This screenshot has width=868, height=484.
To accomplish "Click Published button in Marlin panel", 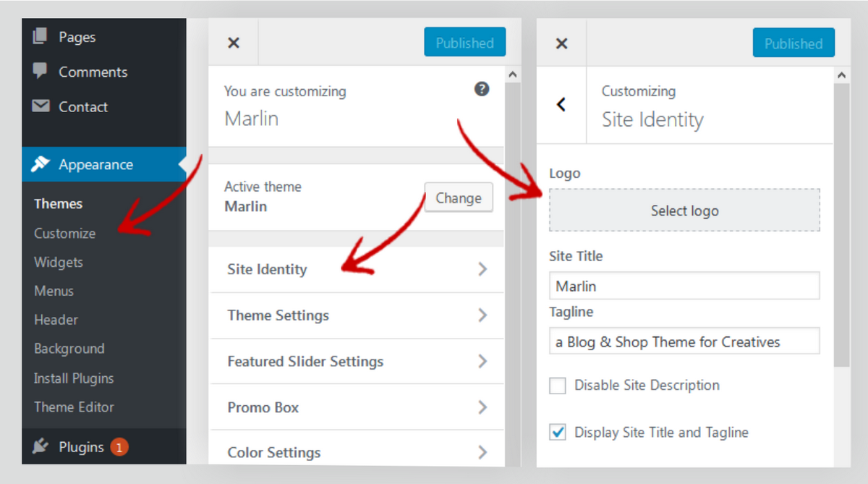I will [464, 43].
